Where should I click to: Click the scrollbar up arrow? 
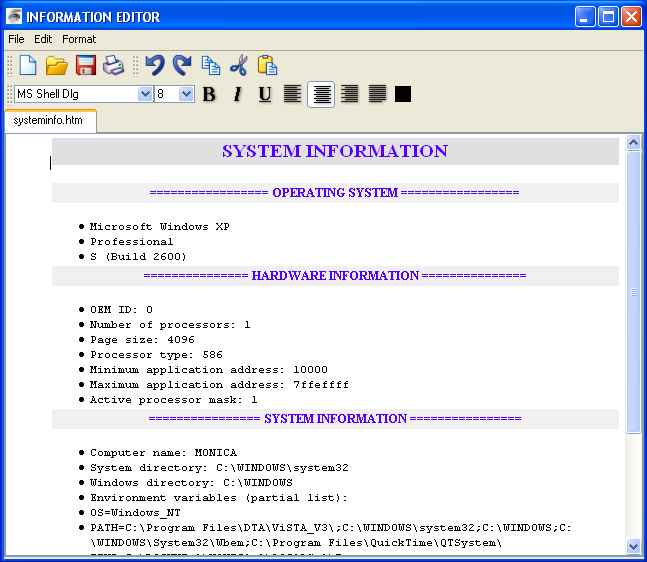(x=633, y=143)
